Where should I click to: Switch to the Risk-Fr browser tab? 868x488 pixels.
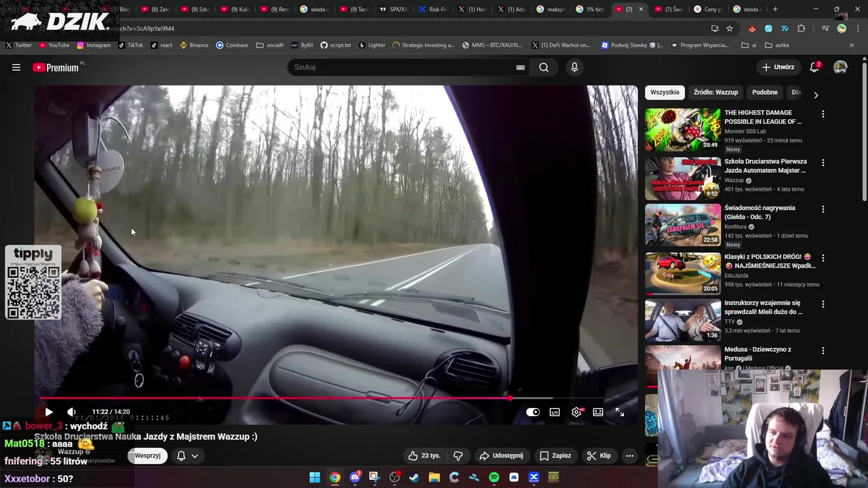(x=433, y=9)
